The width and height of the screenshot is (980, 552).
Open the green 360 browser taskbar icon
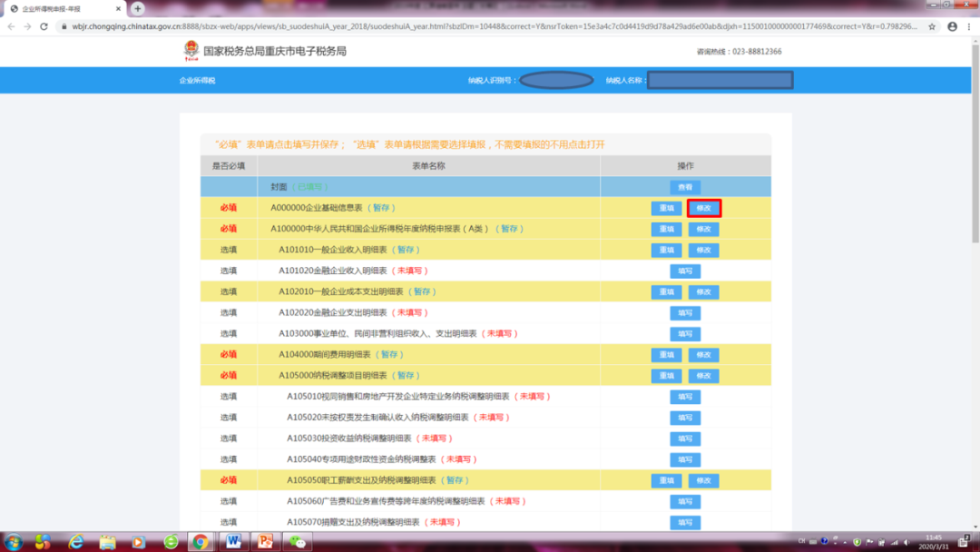click(x=171, y=542)
